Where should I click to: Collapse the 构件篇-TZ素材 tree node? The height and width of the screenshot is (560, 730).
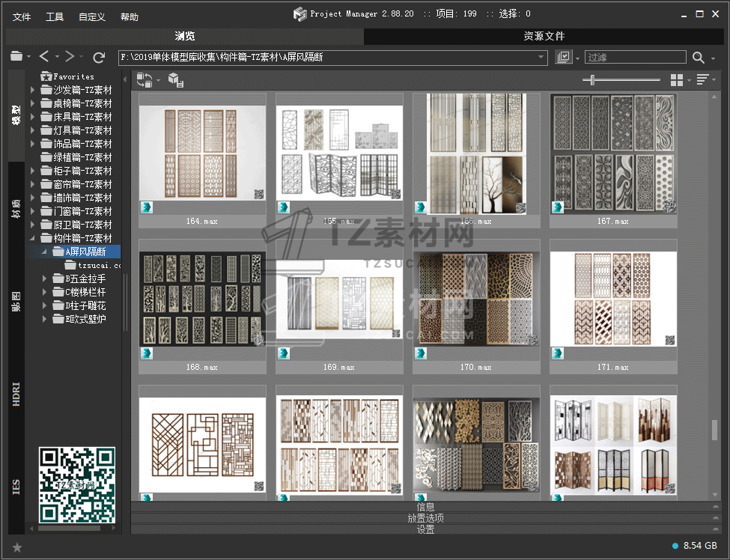click(33, 238)
